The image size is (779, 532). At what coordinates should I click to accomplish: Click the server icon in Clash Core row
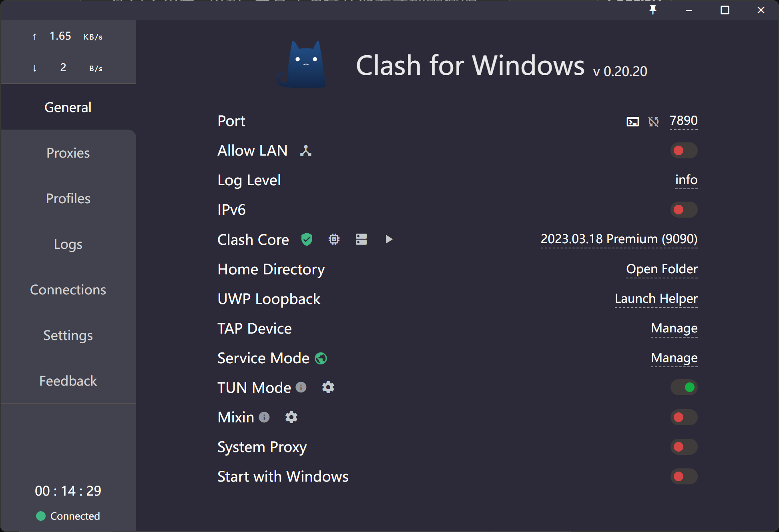tap(361, 239)
